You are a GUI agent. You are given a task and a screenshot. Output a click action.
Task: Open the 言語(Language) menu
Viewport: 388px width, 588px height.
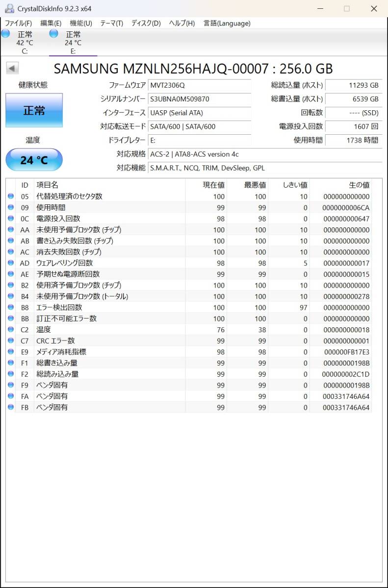pos(227,23)
